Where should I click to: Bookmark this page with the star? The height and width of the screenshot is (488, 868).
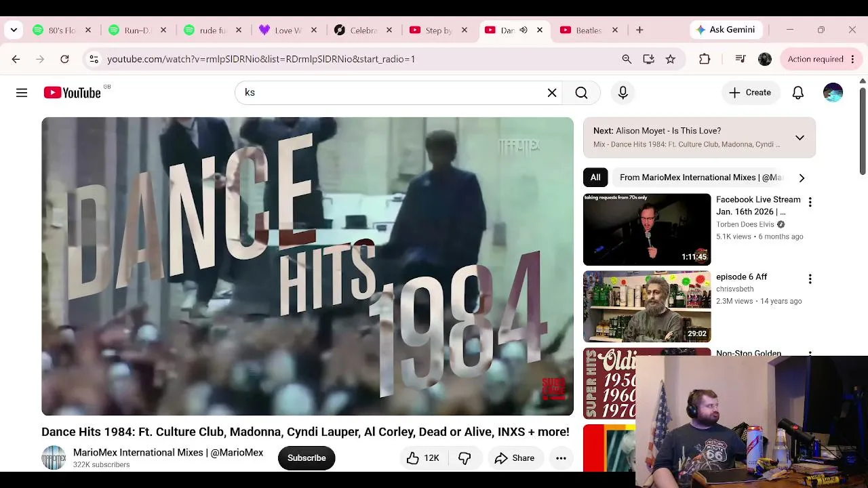[x=670, y=59]
